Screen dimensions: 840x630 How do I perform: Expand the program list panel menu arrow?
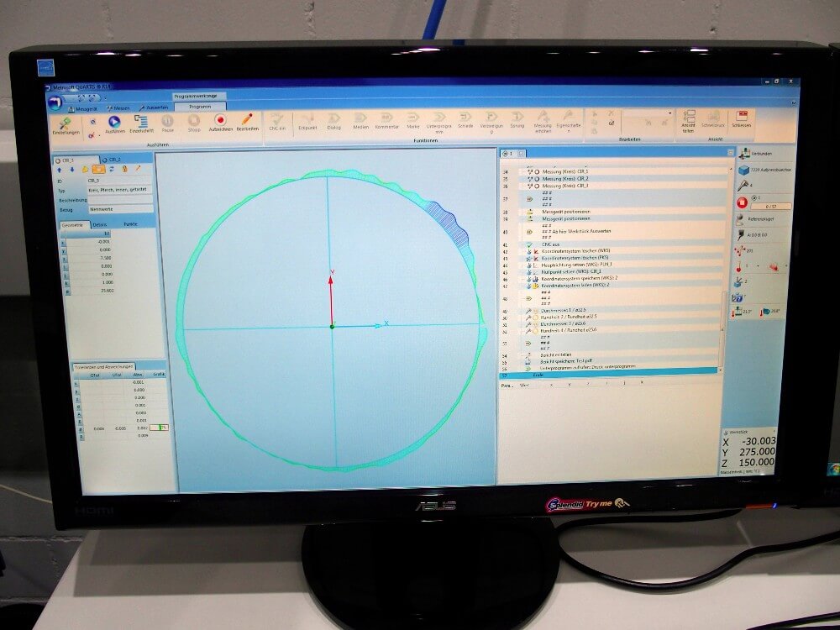730,154
